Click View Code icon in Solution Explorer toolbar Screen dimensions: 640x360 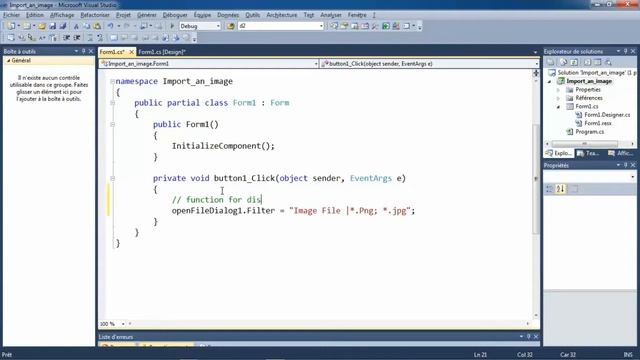587,62
